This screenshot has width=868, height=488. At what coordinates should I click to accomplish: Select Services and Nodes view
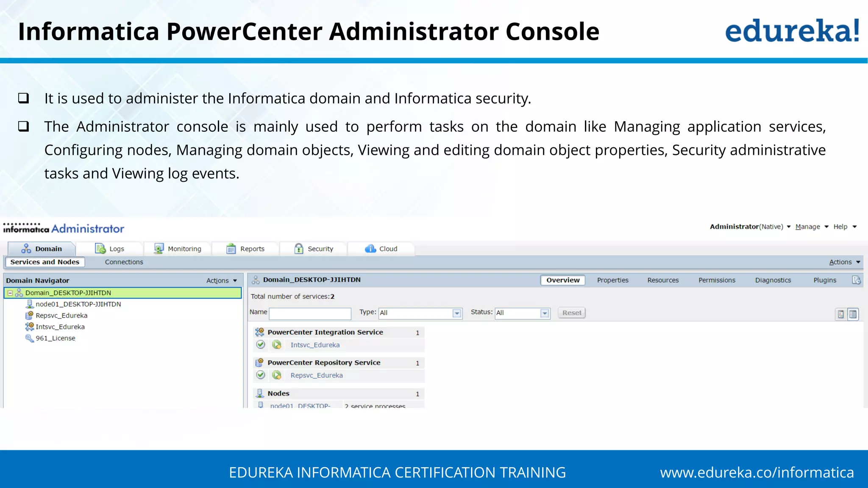tap(45, 262)
